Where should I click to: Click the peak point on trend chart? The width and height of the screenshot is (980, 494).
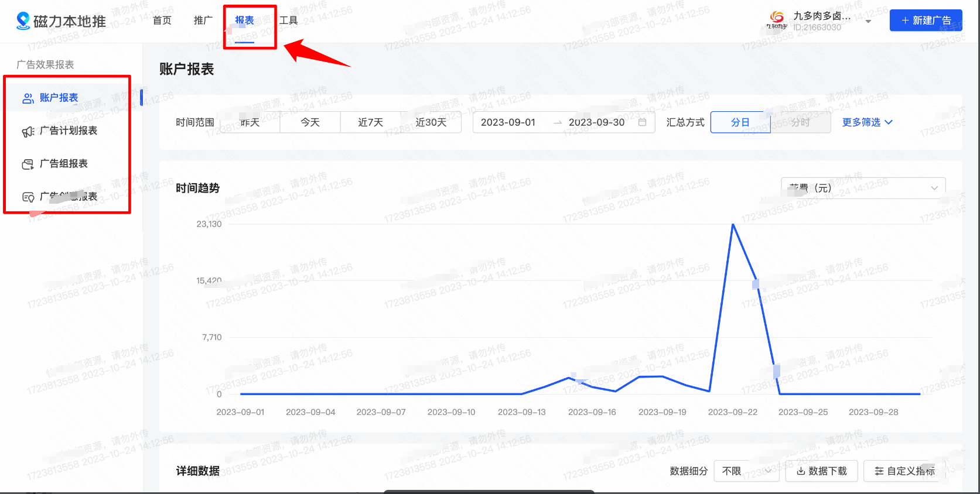pyautogui.click(x=733, y=224)
